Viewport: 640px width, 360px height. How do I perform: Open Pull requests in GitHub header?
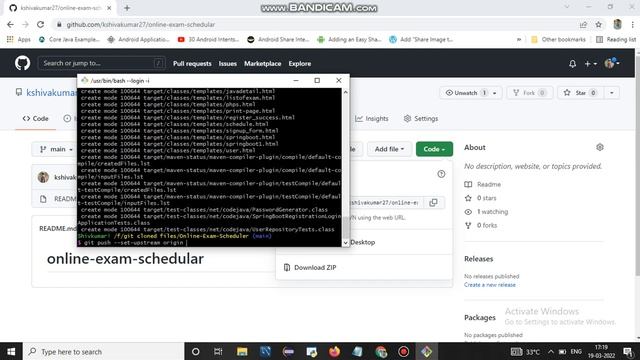tap(192, 64)
